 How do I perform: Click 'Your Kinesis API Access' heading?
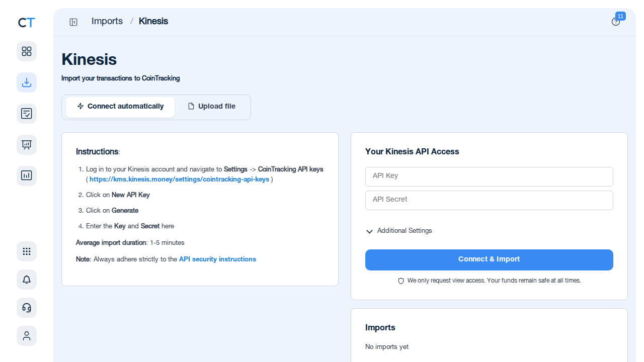coord(412,151)
